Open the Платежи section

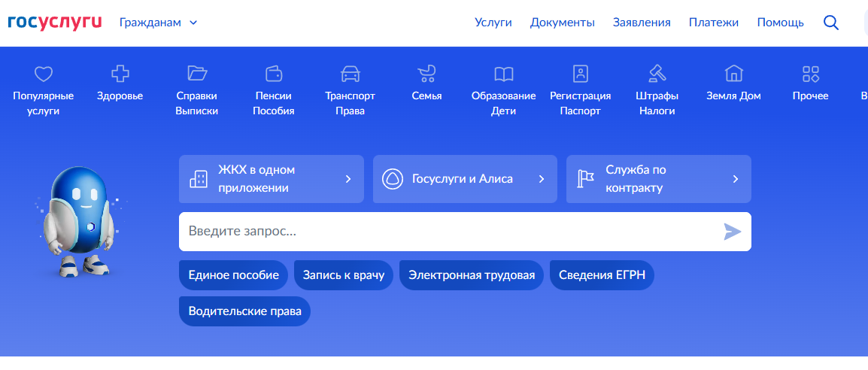point(714,23)
